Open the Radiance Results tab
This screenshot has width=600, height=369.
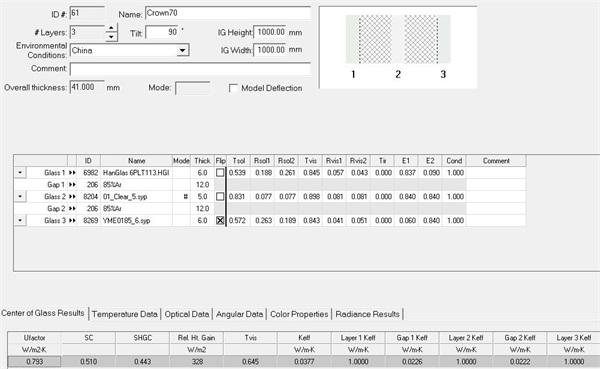coord(367,314)
